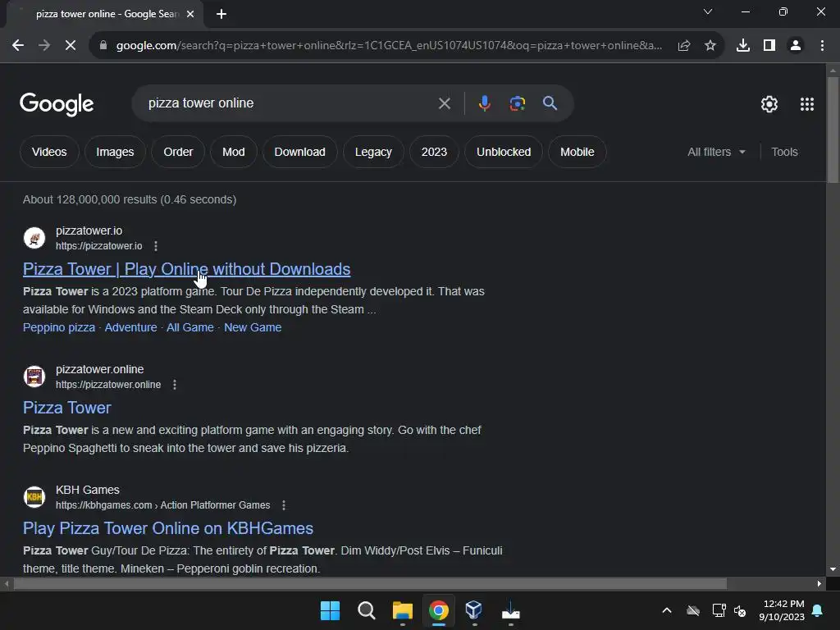The image size is (840, 630).
Task: Open Windows taskbar search
Action: tap(367, 610)
